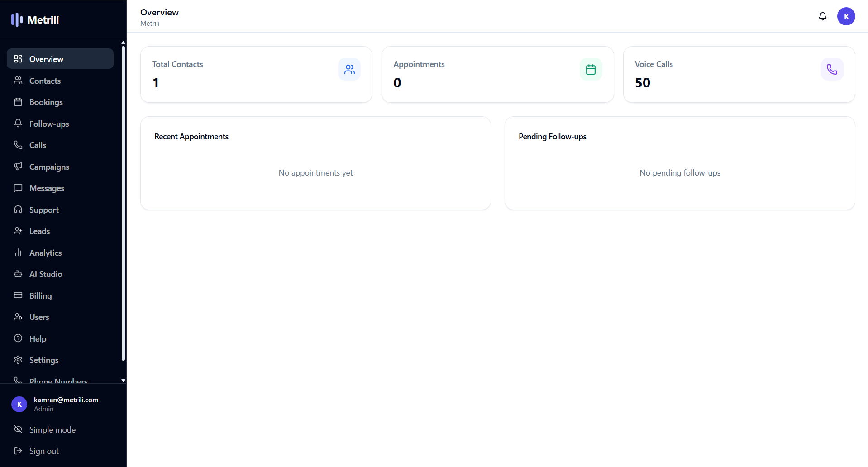Image resolution: width=868 pixels, height=467 pixels.
Task: Navigate to Follow-ups
Action: (x=60, y=124)
